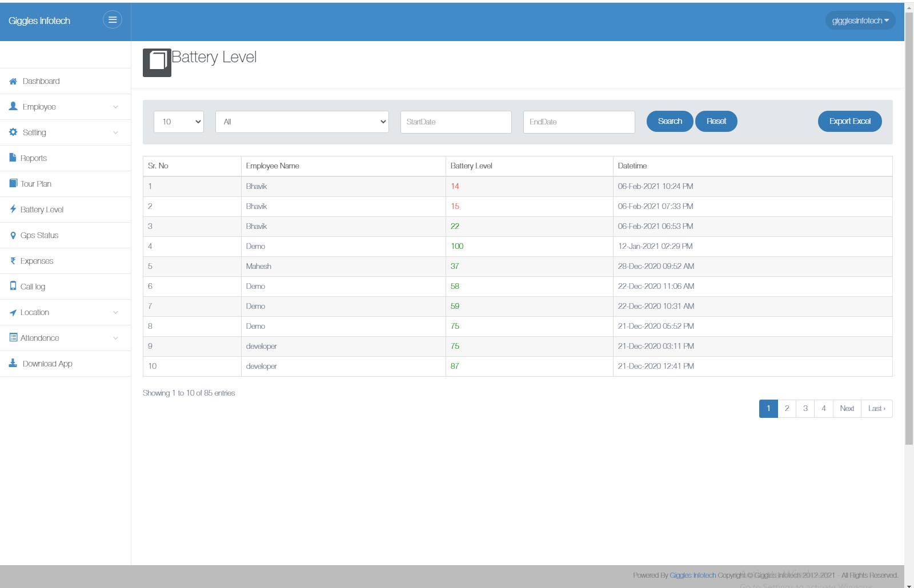Click datetime 21-Dec-2020 12:41 PM
The image size is (914, 588).
(x=656, y=366)
